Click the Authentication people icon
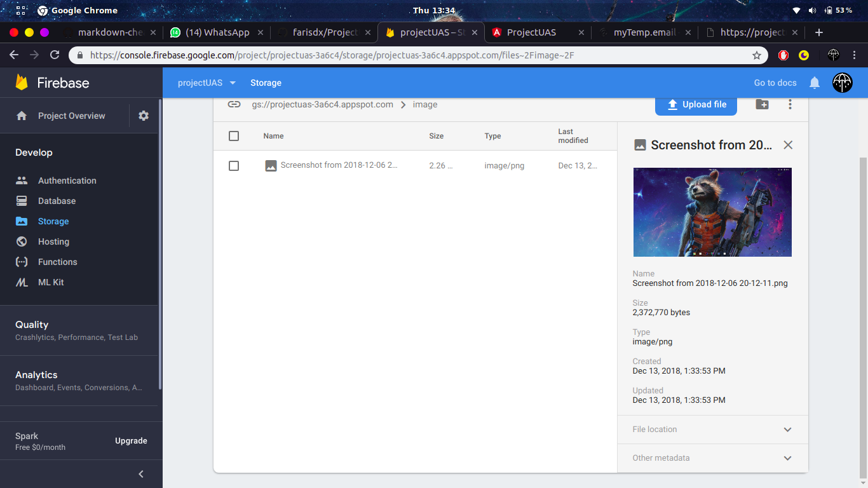The height and width of the screenshot is (488, 868). (22, 180)
